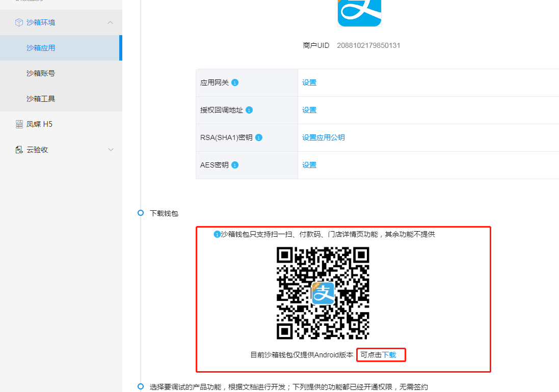Click the 选择要调试的产品功能 step circle marker
Screen dimensions: 559x392
[x=141, y=387]
